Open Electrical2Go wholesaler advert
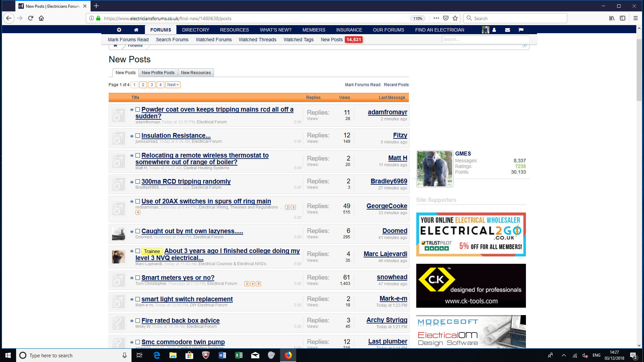The height and width of the screenshot is (362, 644). 471,234
